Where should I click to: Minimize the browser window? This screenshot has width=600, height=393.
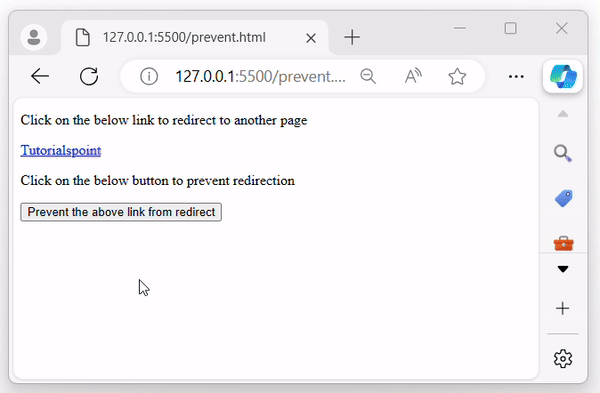pos(460,28)
